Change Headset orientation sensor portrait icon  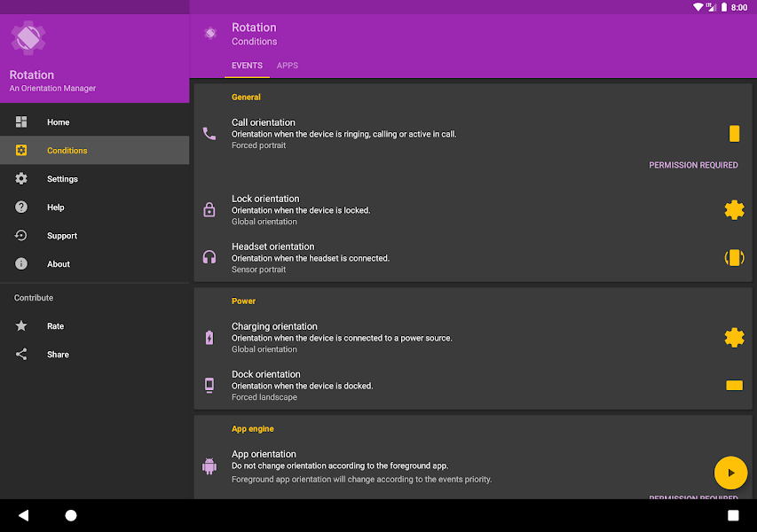(734, 257)
